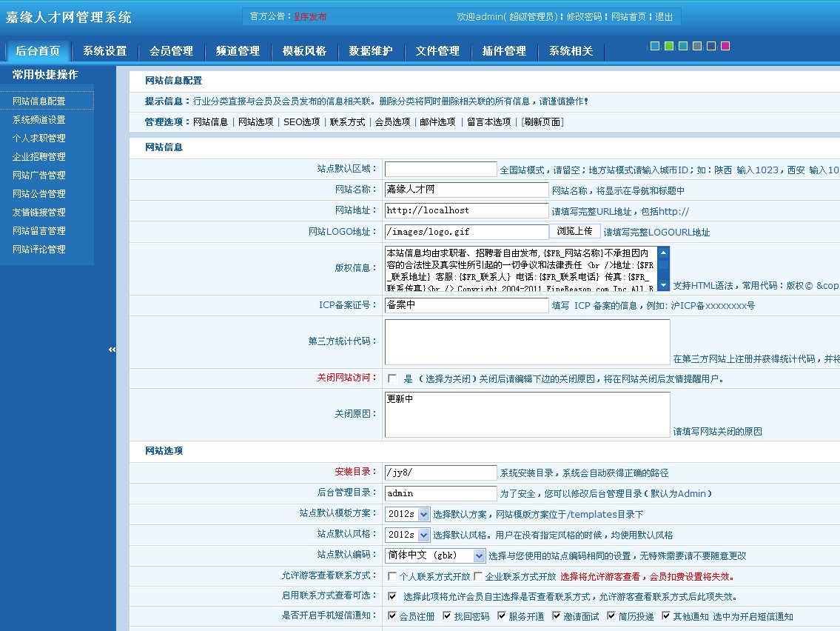The width and height of the screenshot is (840, 631).
Task: Check 企业联系方式开放 option
Action: click(x=478, y=576)
